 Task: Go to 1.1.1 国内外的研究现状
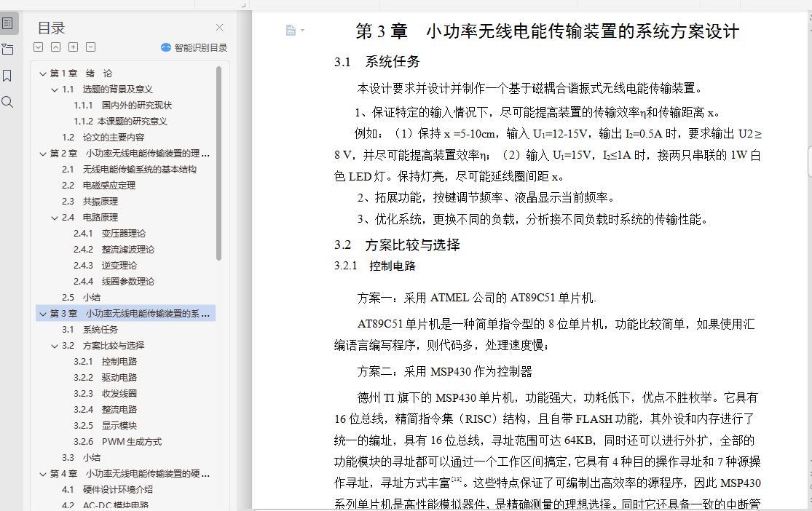click(123, 106)
